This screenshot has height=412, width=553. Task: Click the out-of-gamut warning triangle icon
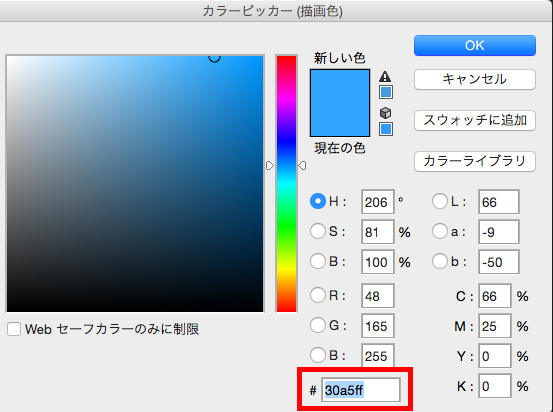tap(385, 77)
